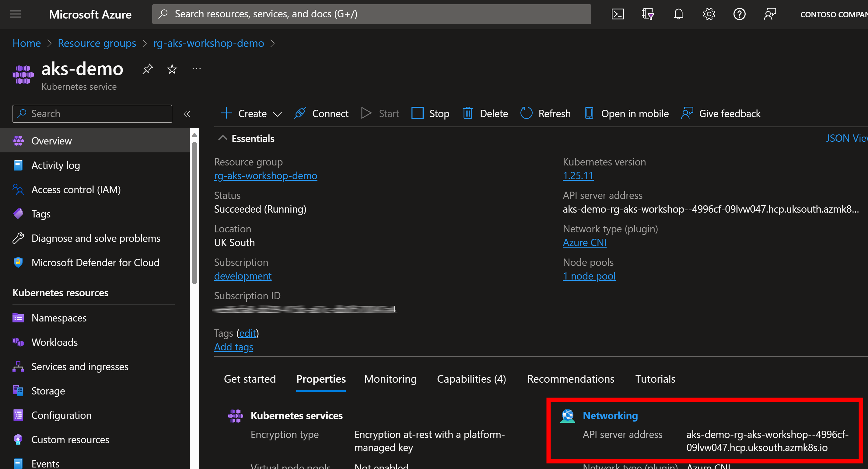Open Microsoft Defender for Cloud
This screenshot has width=868, height=469.
coord(94,262)
